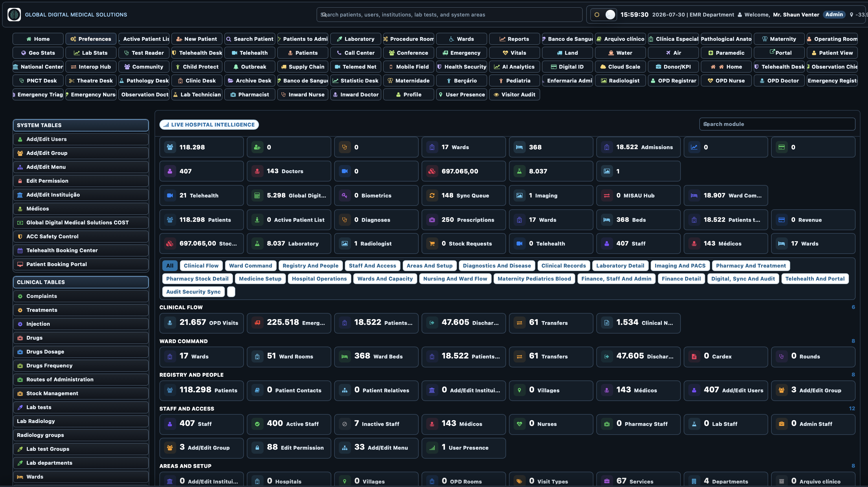Click the Telehealth Booking Center calendar icon
Viewport: 868px width, 487px height.
(20, 250)
